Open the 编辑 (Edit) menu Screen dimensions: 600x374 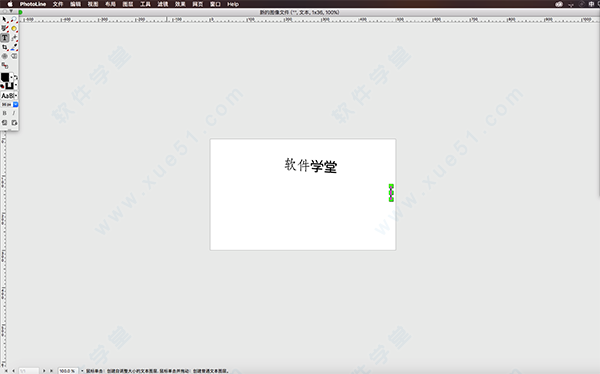pos(75,4)
